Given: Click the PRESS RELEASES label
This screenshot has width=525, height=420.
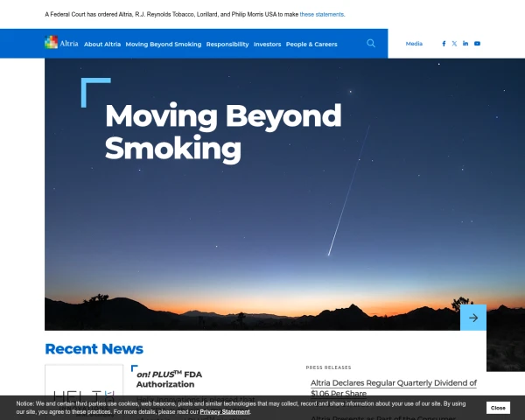Looking at the screenshot, I should coord(328,367).
